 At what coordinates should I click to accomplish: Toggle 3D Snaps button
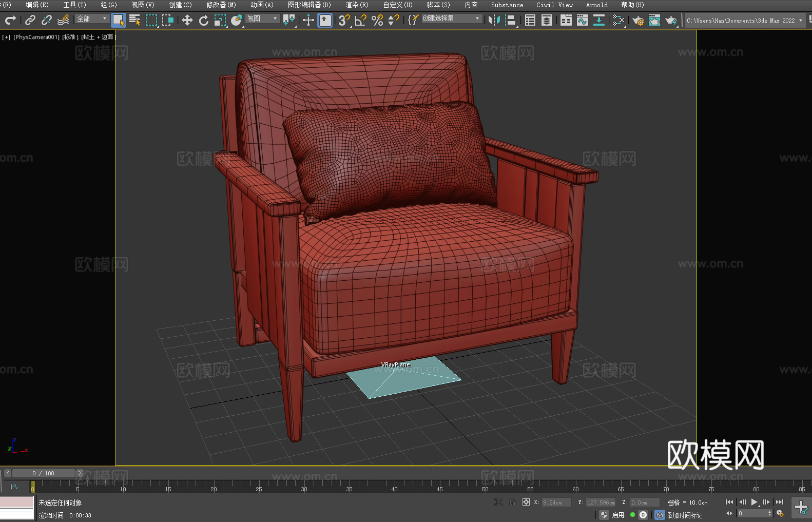pyautogui.click(x=344, y=20)
